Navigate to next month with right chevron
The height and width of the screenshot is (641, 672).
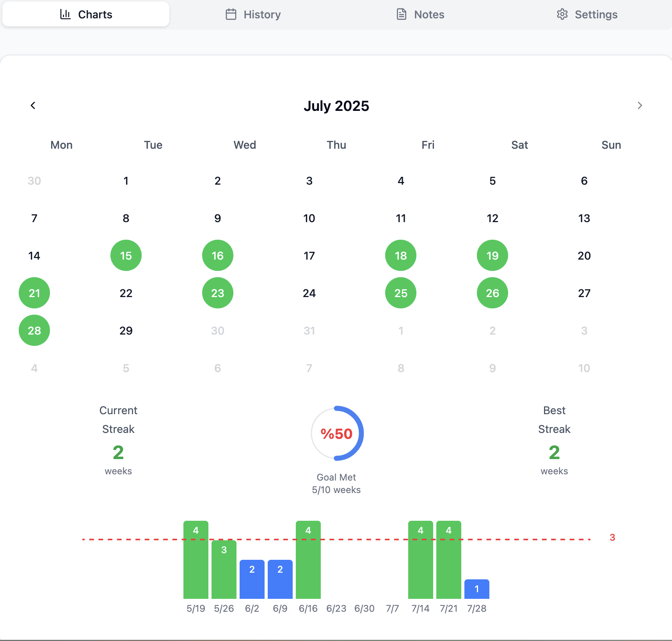point(640,105)
